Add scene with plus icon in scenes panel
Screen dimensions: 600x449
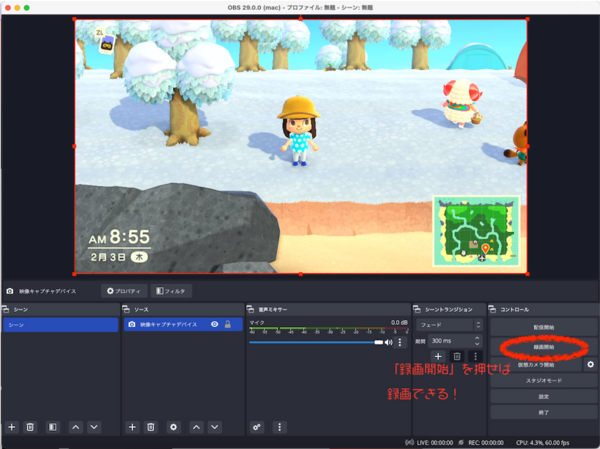pos(12,427)
